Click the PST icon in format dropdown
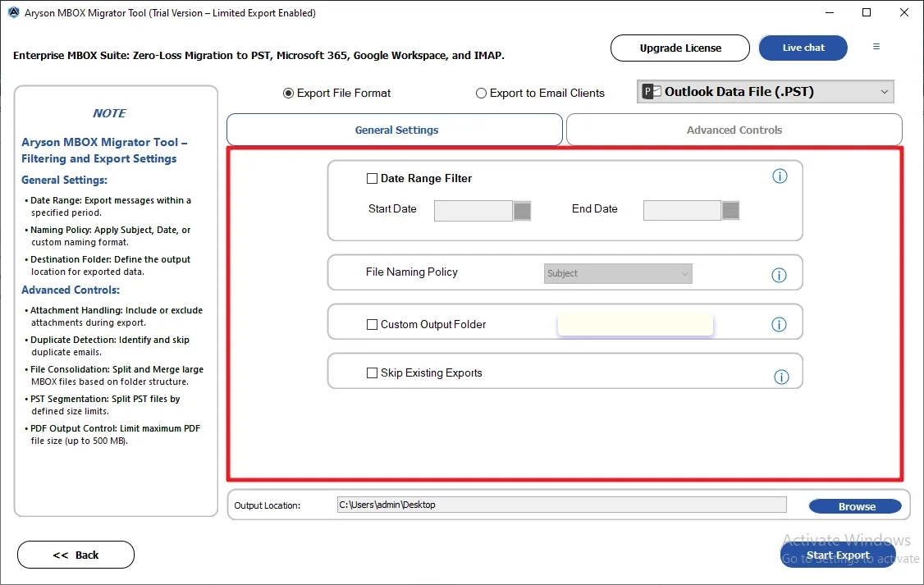This screenshot has width=924, height=585. [x=652, y=92]
